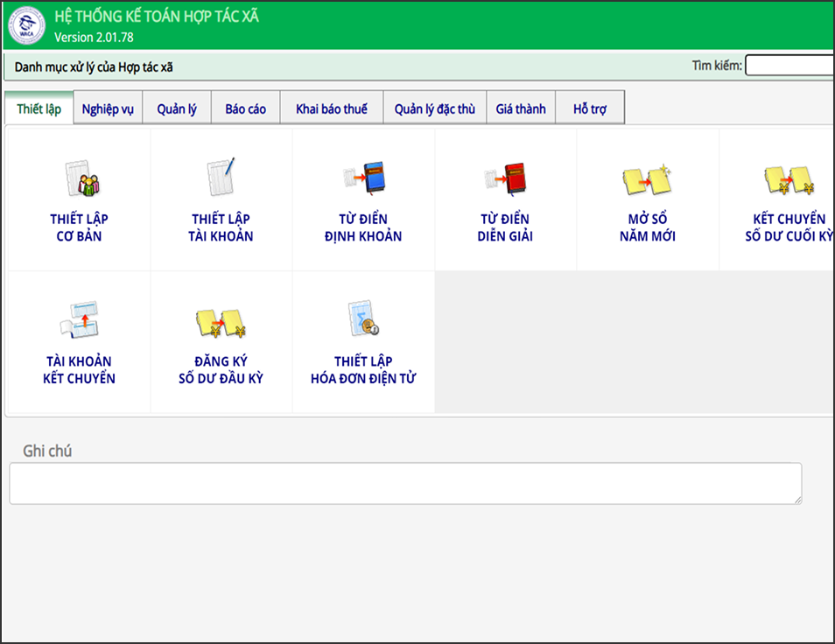This screenshot has width=835, height=644.
Task: Open Từ điển diễn giải red book icon
Action: 505,178
